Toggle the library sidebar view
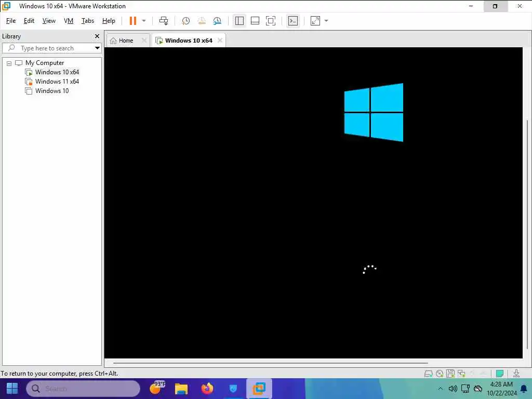The height and width of the screenshot is (399, 532). (239, 21)
